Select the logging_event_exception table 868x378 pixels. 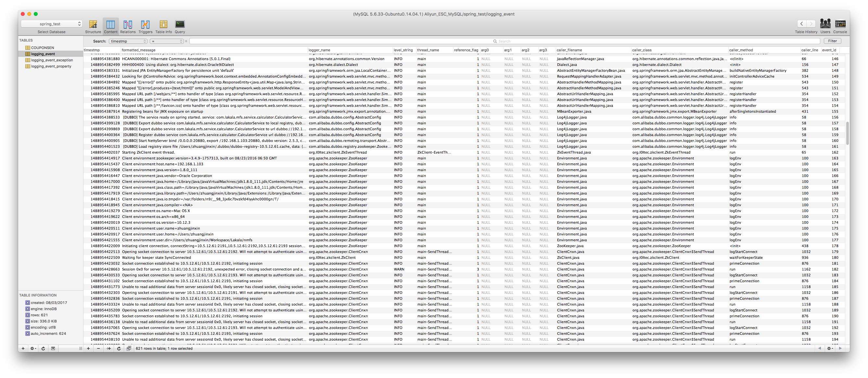tap(52, 60)
